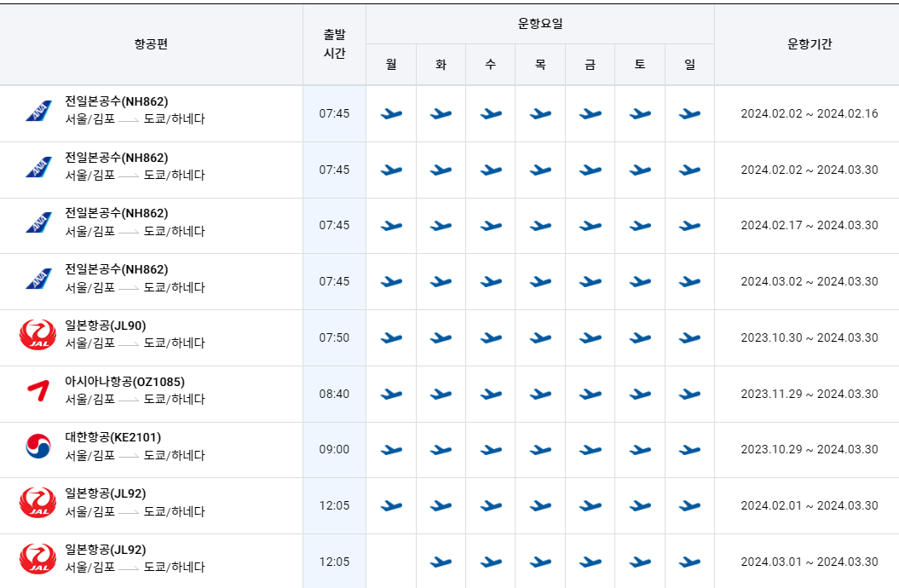Click the Thursday (목) plane icon in the NH862 2024.02.17 row
The height and width of the screenshot is (588, 899).
point(540,226)
